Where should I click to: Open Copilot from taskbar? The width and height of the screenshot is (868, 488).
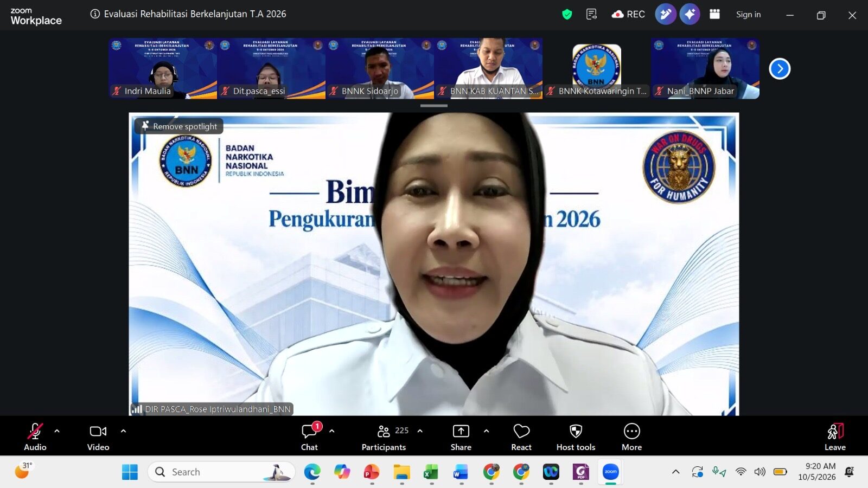click(342, 472)
